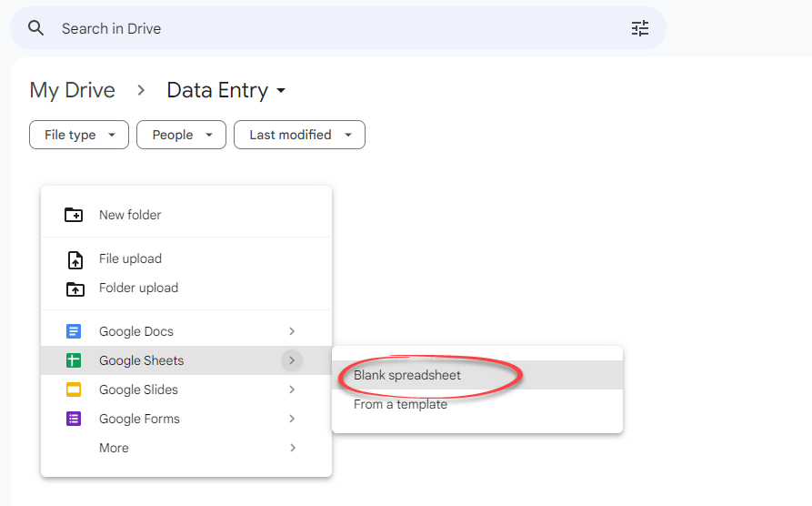
Task: Choose From a template option
Action: 477,404
